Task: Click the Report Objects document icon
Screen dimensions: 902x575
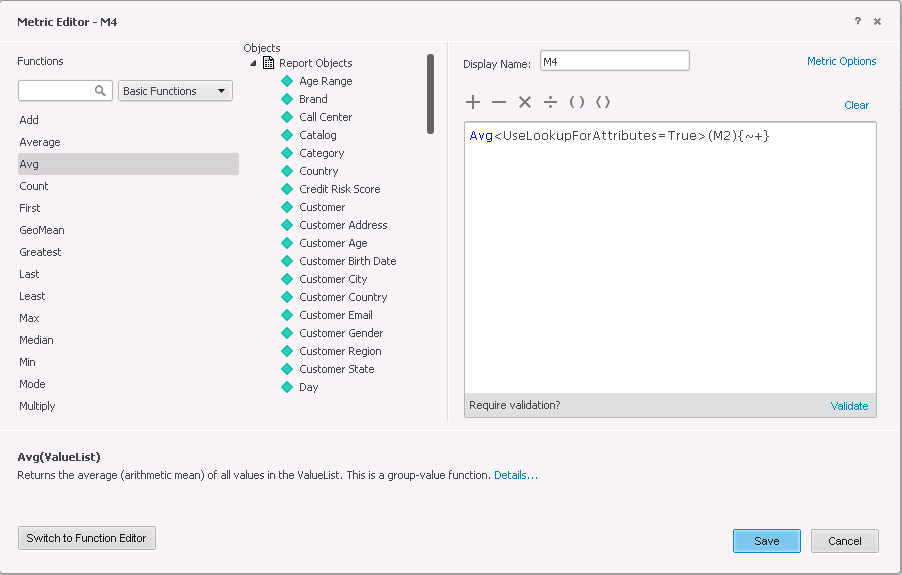Action: pos(268,63)
